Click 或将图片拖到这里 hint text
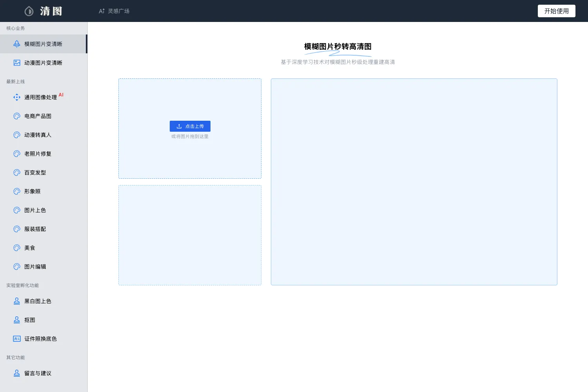This screenshot has width=588, height=392. (x=190, y=136)
